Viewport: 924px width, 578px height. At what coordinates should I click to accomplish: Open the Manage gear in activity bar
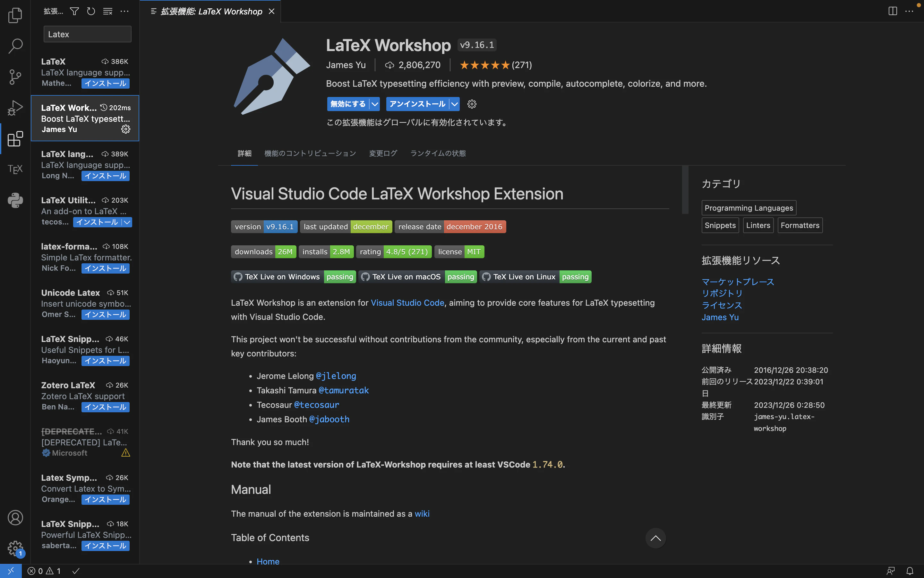click(15, 548)
